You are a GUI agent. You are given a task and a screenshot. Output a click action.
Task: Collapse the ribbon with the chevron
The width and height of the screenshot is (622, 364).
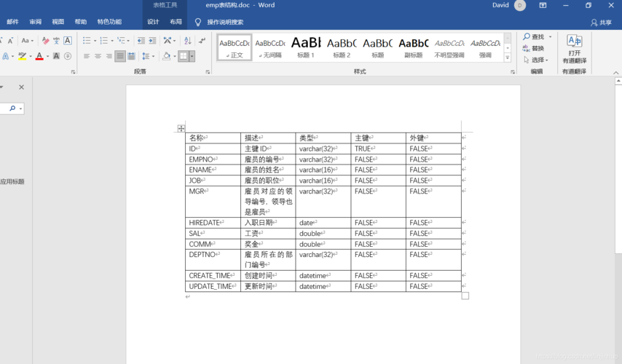tap(615, 73)
